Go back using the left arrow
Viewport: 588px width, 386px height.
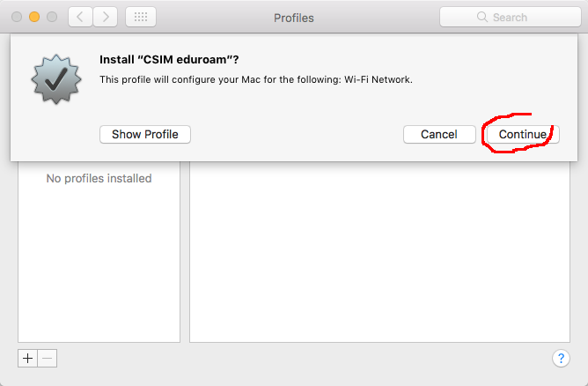pos(80,17)
